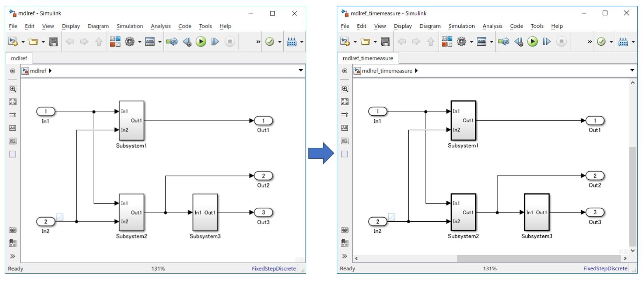Save the model in mdlref window
The width and height of the screenshot is (644, 281).
click(x=53, y=42)
